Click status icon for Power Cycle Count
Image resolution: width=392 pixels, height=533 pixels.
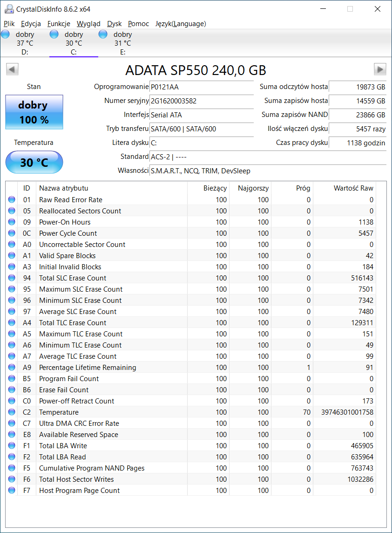12,233
